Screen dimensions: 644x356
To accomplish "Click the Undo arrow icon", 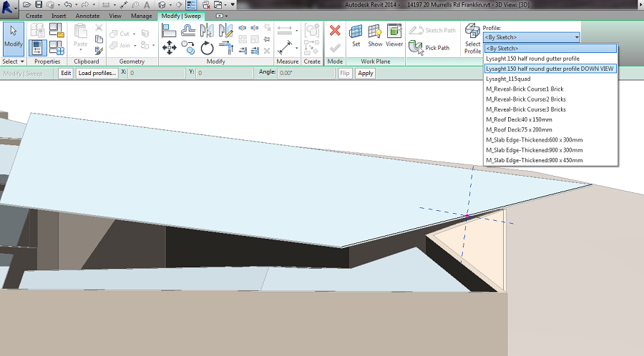I will pos(68,4).
